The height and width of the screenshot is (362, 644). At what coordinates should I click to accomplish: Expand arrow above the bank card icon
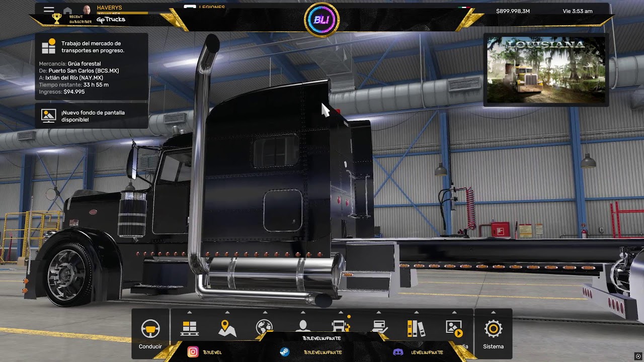[x=378, y=312]
